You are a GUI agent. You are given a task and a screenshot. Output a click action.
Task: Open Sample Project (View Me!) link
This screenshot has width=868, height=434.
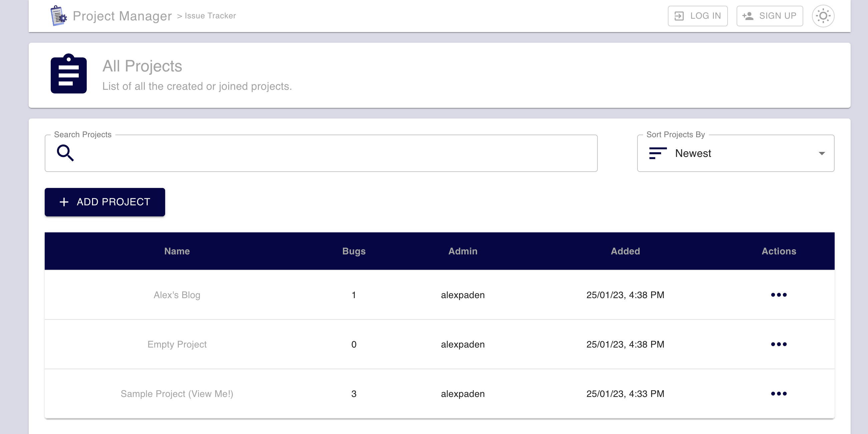tap(177, 394)
